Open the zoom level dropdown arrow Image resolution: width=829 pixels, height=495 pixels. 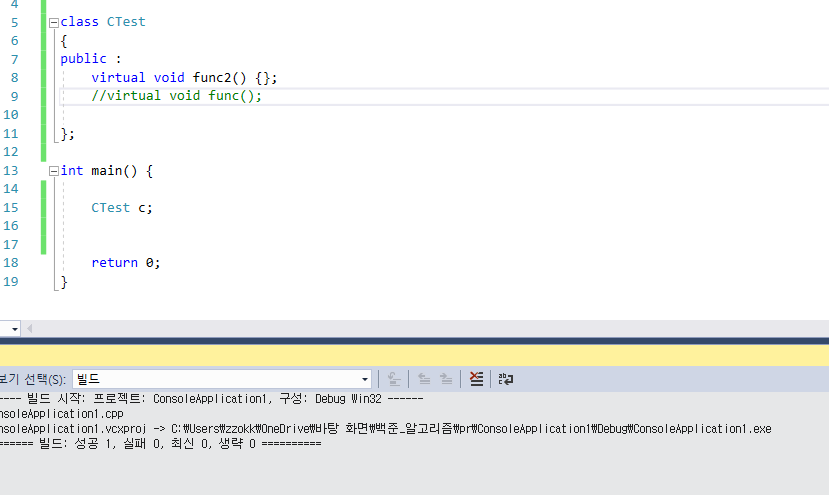[x=15, y=329]
